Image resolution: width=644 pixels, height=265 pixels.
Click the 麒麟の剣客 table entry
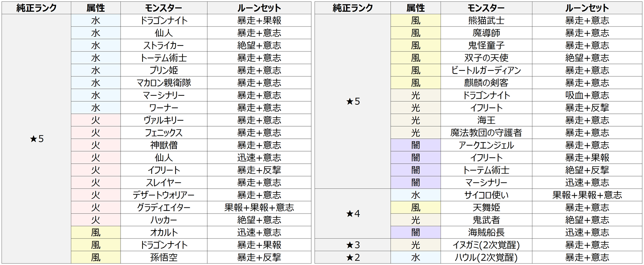(x=486, y=83)
